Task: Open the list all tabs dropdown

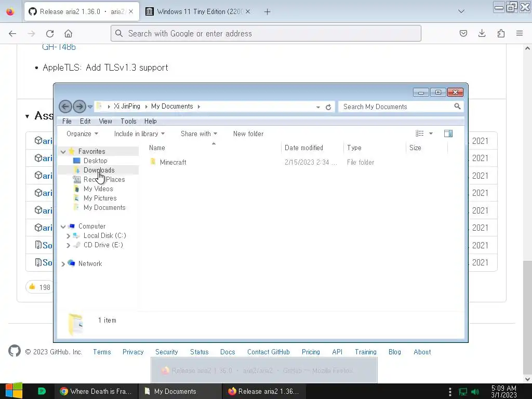Action: click(461, 11)
